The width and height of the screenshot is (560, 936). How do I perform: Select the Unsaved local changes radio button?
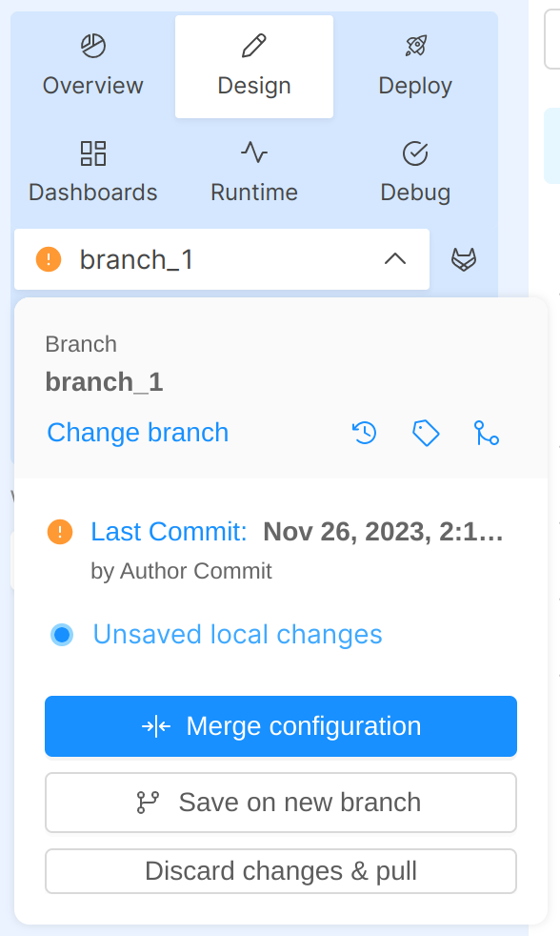point(62,634)
